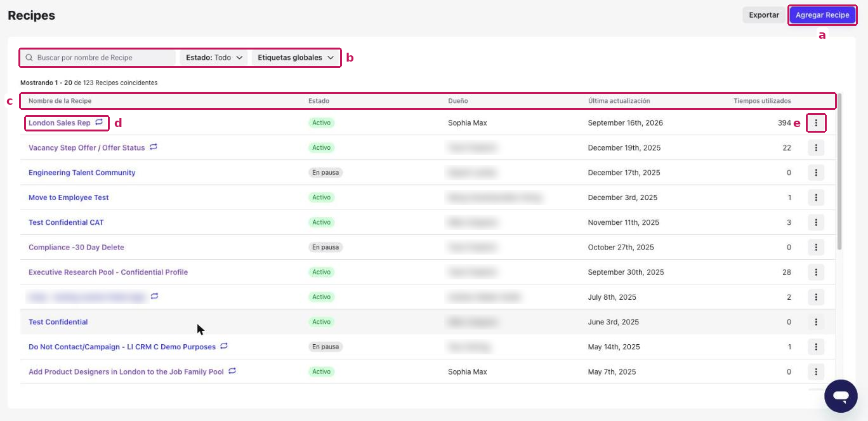Open Executive Research Pool - Confidential Profile
868x421 pixels.
pyautogui.click(x=109, y=272)
